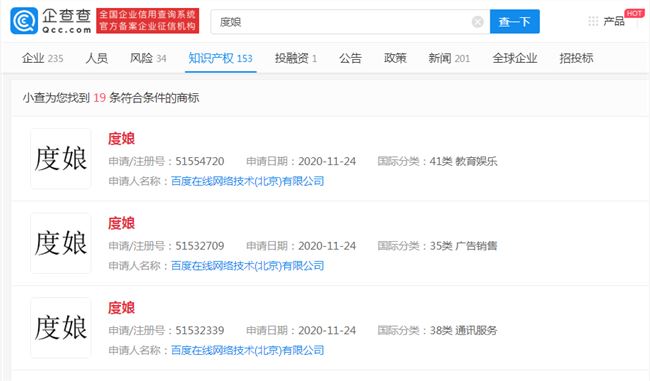650x381 pixels.
Task: Click trademark thumbnail for registration 51554720
Action: click(61, 159)
